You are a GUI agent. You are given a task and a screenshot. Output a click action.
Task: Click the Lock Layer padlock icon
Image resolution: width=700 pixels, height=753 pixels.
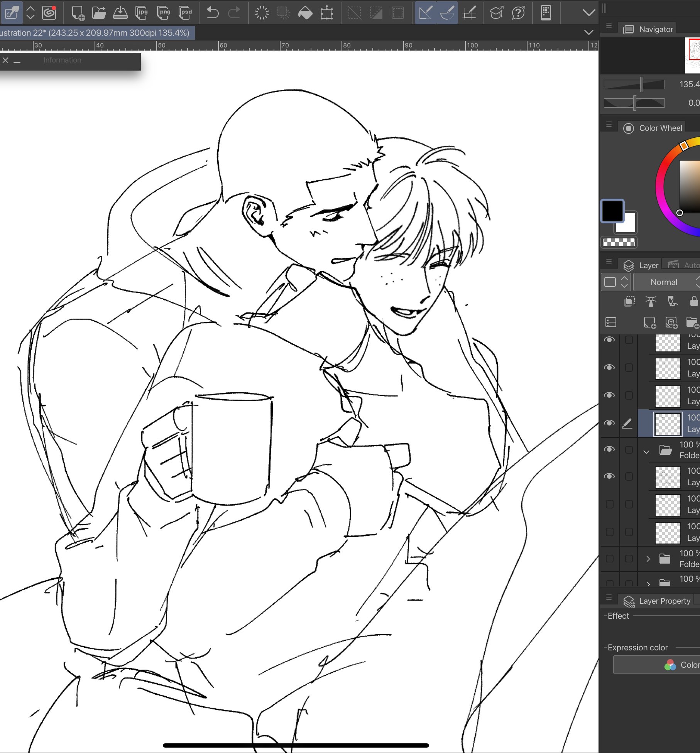click(x=694, y=301)
